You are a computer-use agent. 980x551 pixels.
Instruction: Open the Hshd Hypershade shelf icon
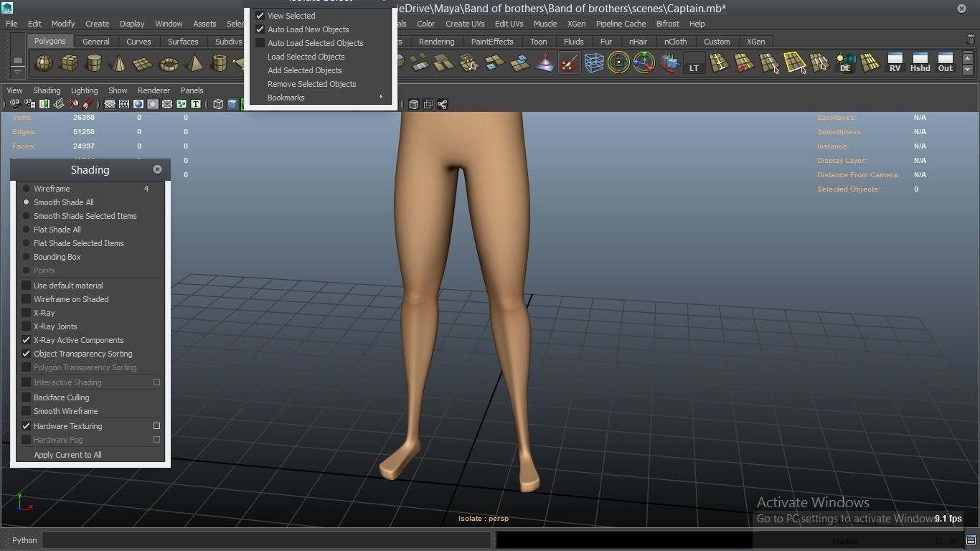(920, 63)
